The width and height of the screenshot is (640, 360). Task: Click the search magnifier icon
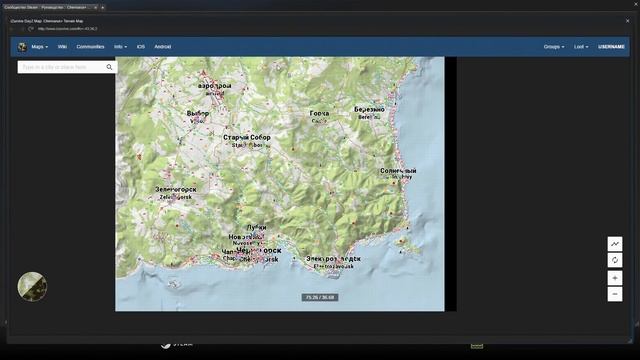109,67
